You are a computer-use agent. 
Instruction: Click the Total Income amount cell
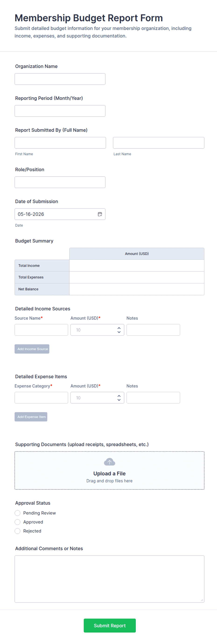pos(137,265)
